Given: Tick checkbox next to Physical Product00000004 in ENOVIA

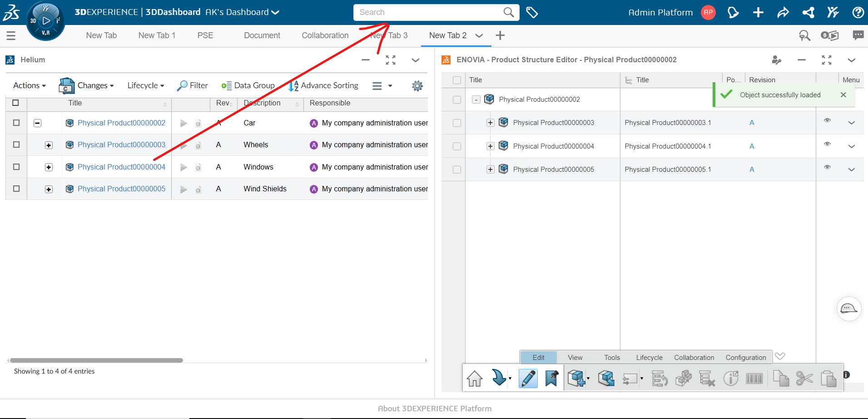Looking at the screenshot, I should (x=457, y=146).
